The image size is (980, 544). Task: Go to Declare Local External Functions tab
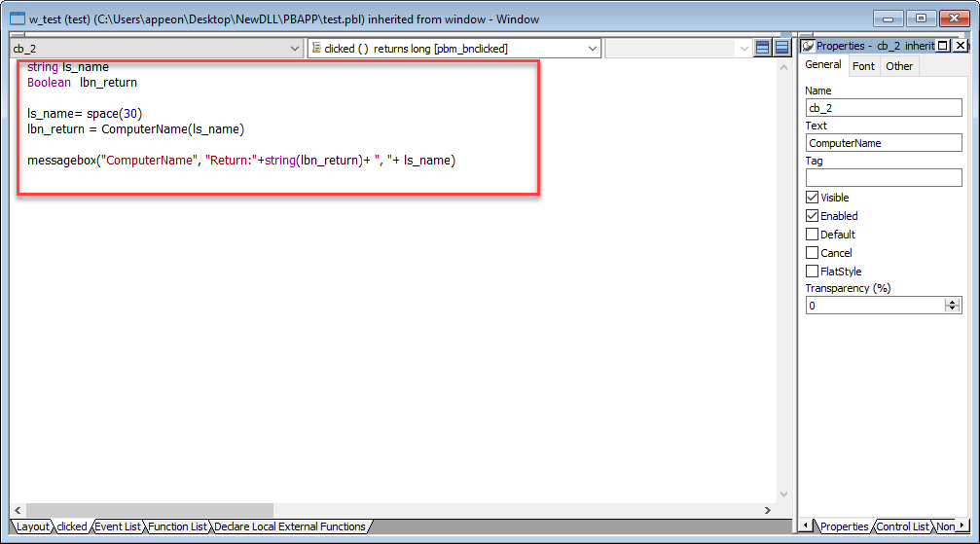pyautogui.click(x=290, y=526)
